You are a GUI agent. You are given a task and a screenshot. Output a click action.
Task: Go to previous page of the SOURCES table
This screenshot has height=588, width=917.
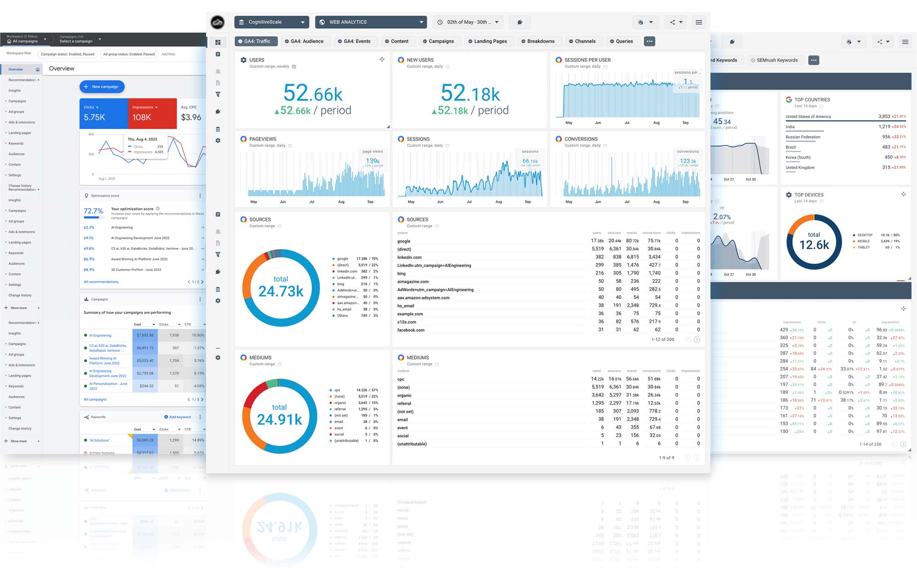(687, 339)
